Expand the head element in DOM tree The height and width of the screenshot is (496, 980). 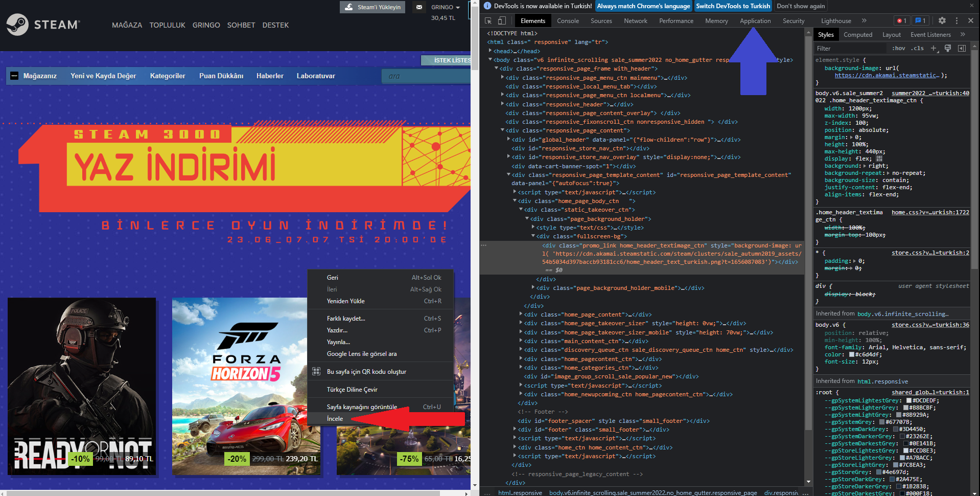tap(491, 51)
